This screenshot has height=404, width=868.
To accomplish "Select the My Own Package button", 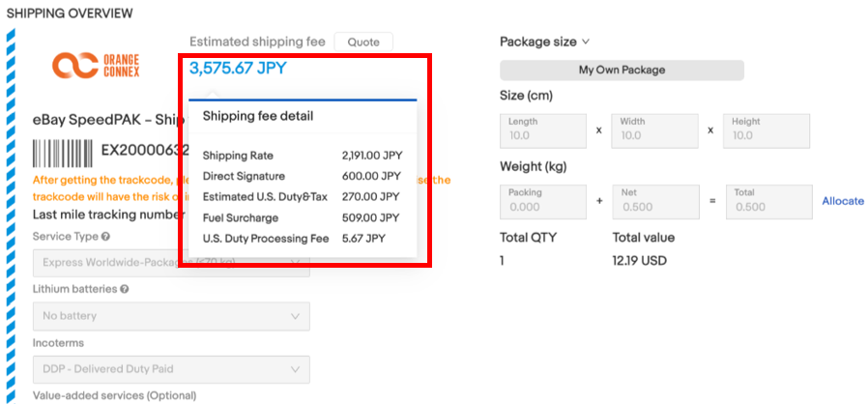I will point(622,71).
